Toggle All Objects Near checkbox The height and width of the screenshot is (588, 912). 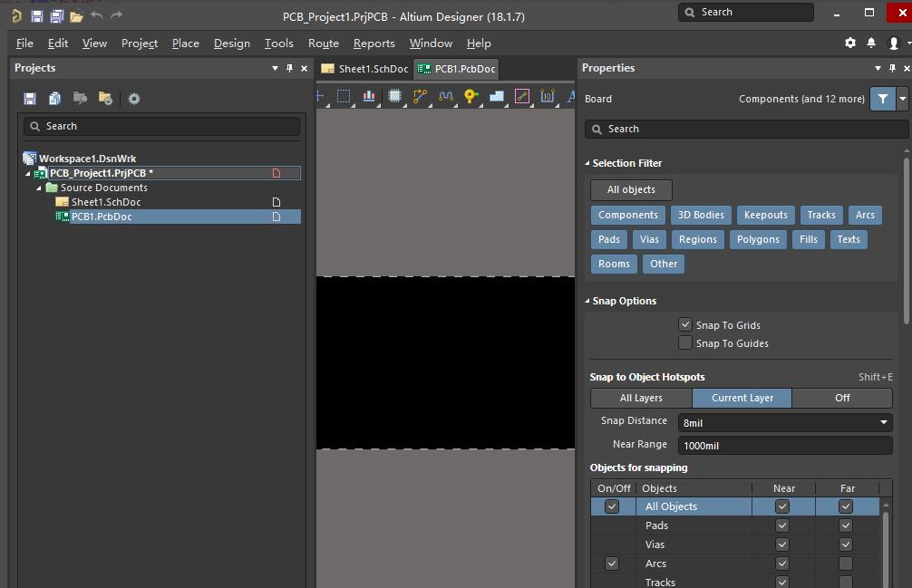click(x=781, y=506)
